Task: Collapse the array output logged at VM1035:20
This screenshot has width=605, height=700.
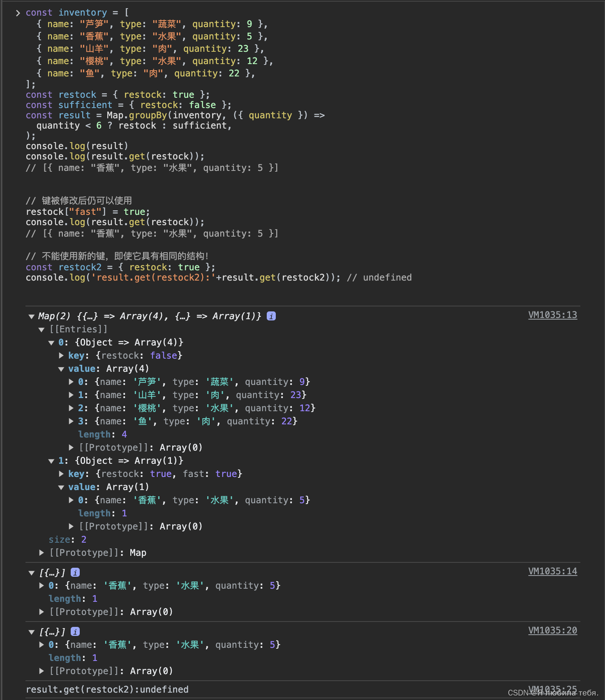Action: click(31, 632)
